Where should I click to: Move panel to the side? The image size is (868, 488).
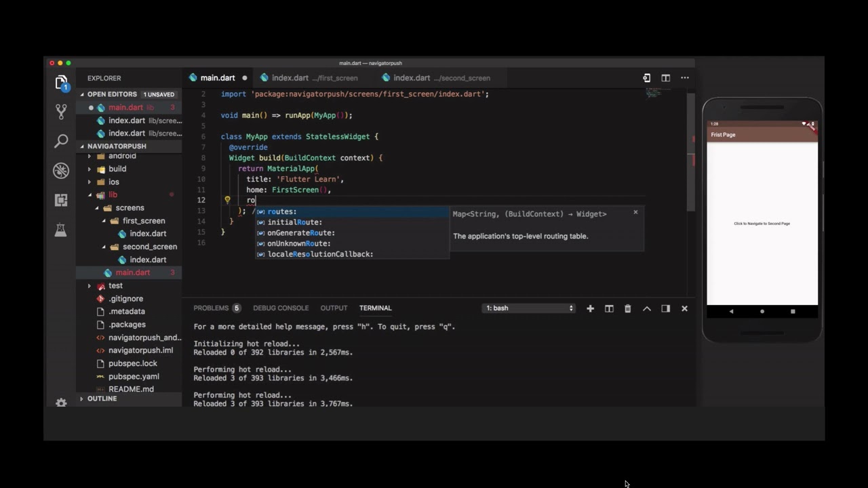(666, 308)
